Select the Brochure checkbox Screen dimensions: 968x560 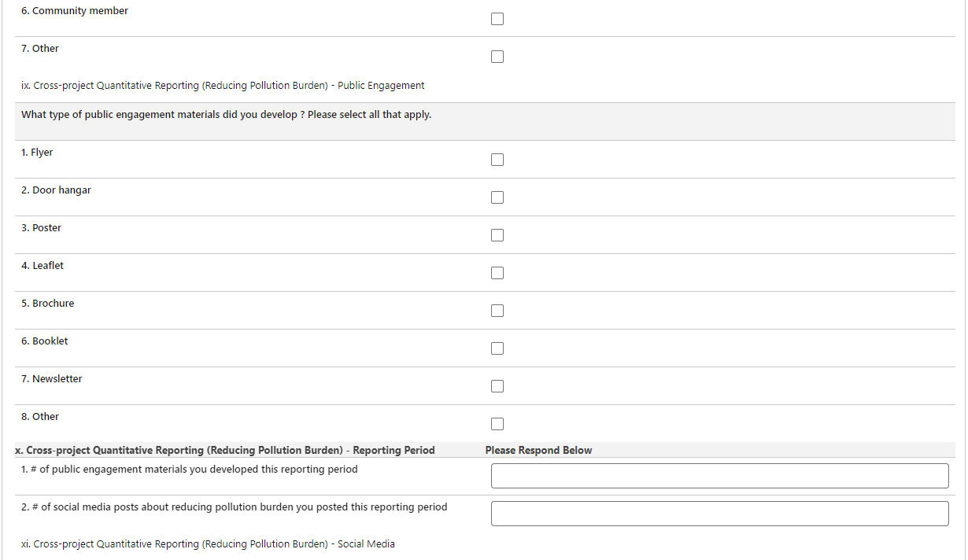[497, 311]
